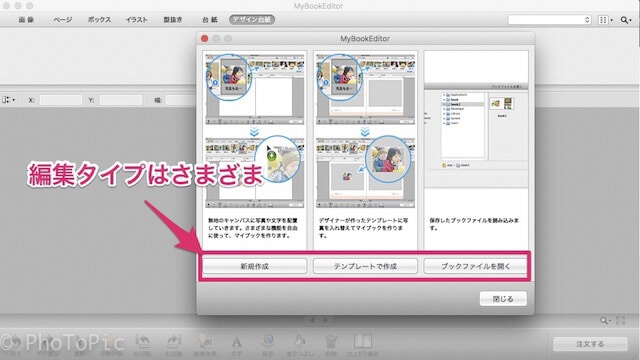Open the alignment dropdown beside the X field

[x=9, y=100]
